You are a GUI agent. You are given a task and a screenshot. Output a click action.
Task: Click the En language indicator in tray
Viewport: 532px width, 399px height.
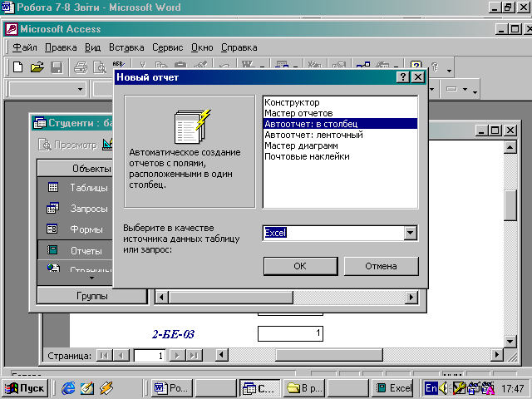click(x=431, y=388)
